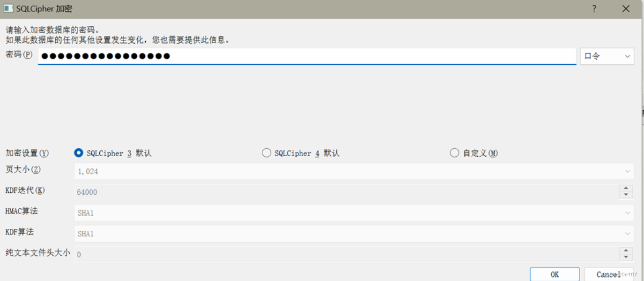Viewport: 644px width, 281px height.
Task: Decrease KDF迭代 with down arrow
Action: (x=626, y=195)
